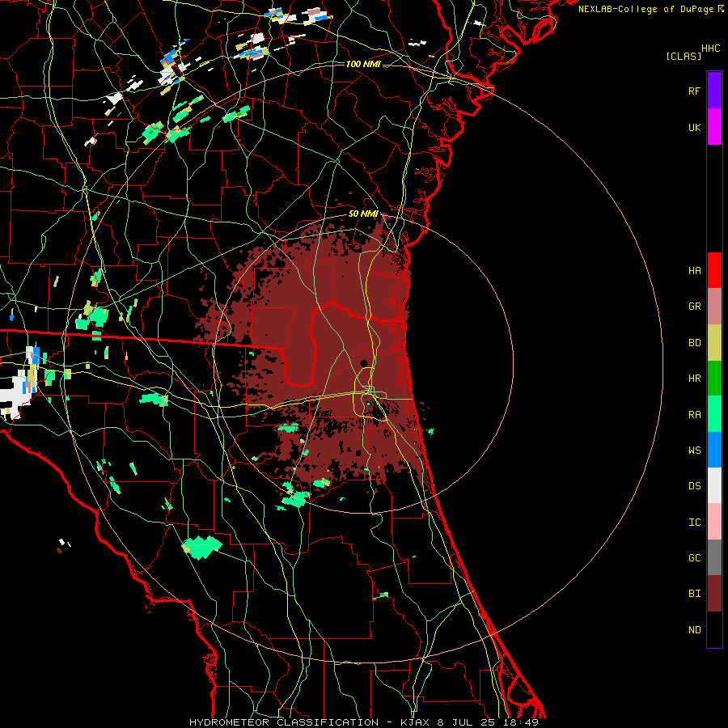Click the 'WS' legend label
The width and height of the screenshot is (728, 728).
(694, 451)
